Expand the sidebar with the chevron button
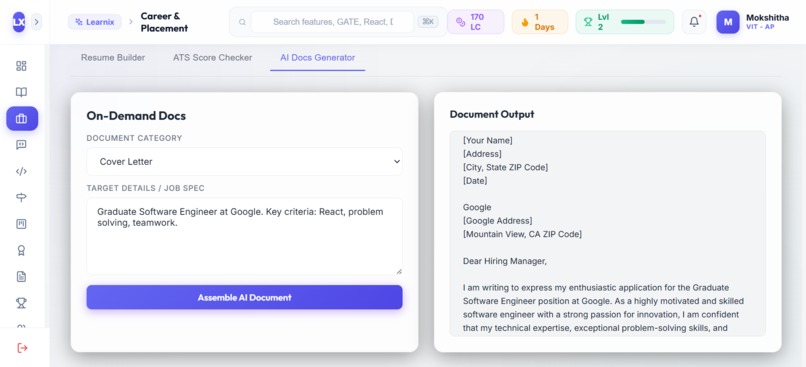 [x=36, y=22]
